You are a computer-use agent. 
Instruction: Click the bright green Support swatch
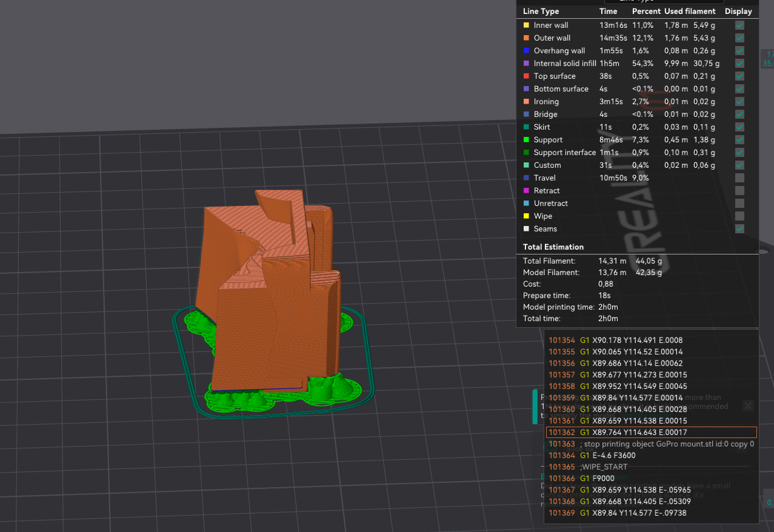[526, 140]
